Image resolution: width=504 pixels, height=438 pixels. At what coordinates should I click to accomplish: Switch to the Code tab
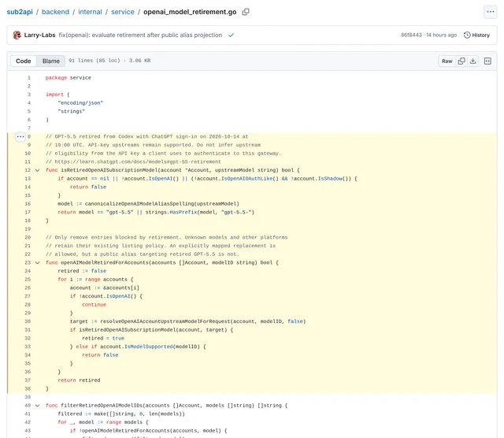point(24,61)
